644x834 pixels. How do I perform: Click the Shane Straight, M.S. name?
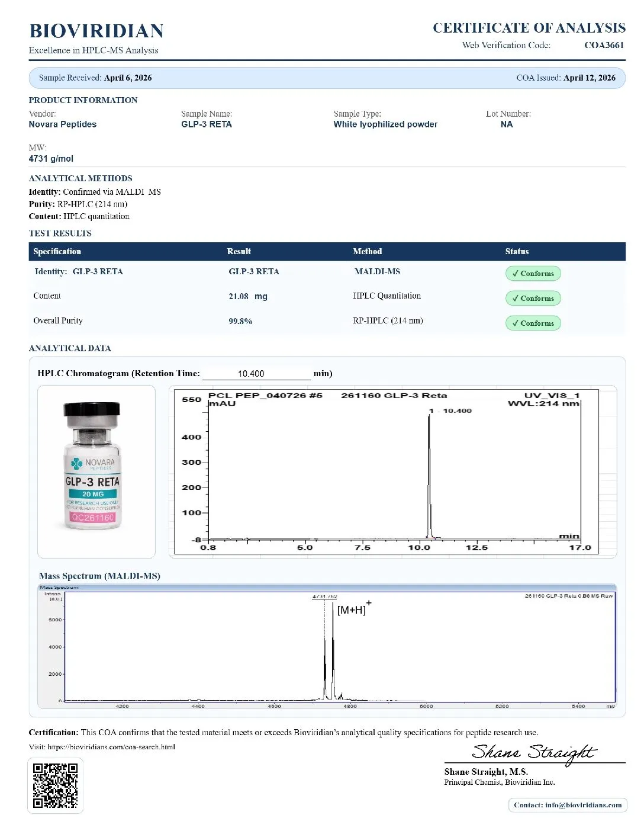[x=486, y=772]
